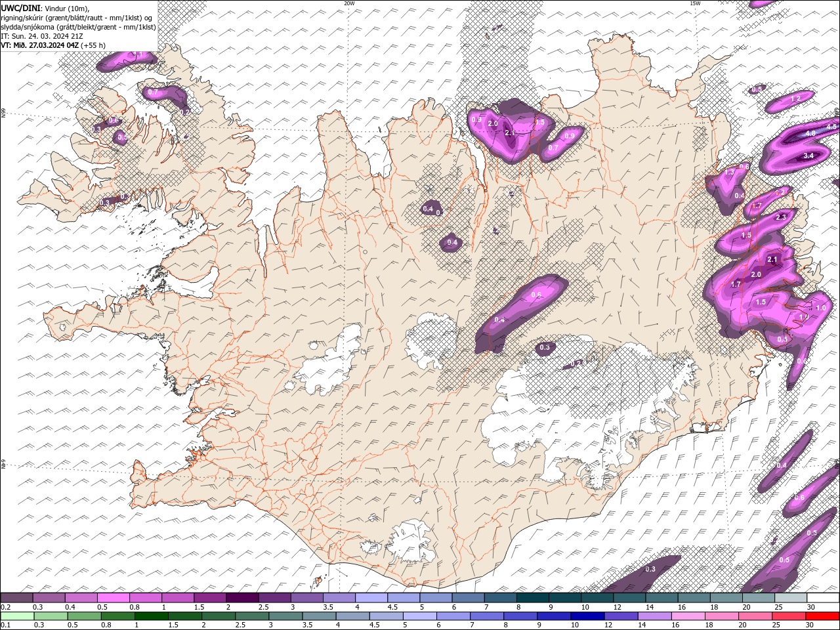Select the orchid 0.4 snow legend swatch
The width and height of the screenshot is (840, 630).
tap(81, 598)
